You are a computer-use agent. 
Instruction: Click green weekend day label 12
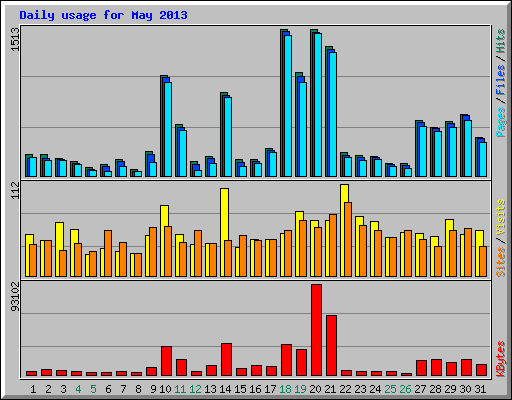click(x=195, y=389)
